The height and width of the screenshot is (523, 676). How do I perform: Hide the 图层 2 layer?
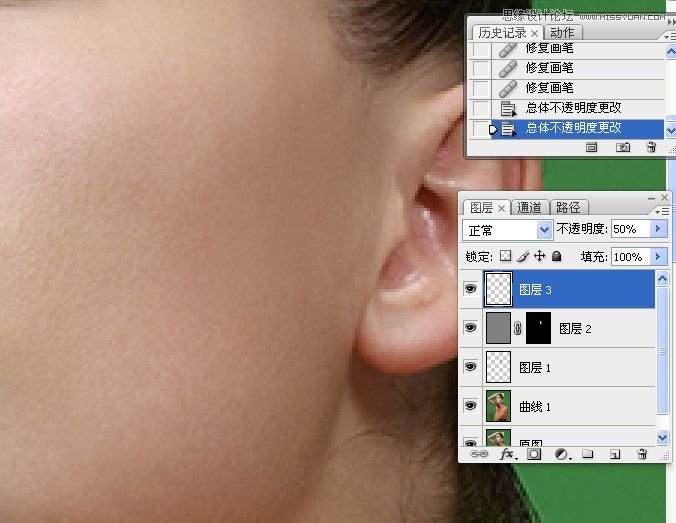pos(471,328)
